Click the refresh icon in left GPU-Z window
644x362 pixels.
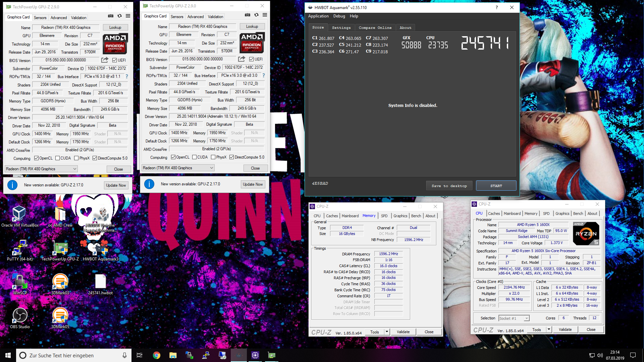pyautogui.click(x=119, y=16)
